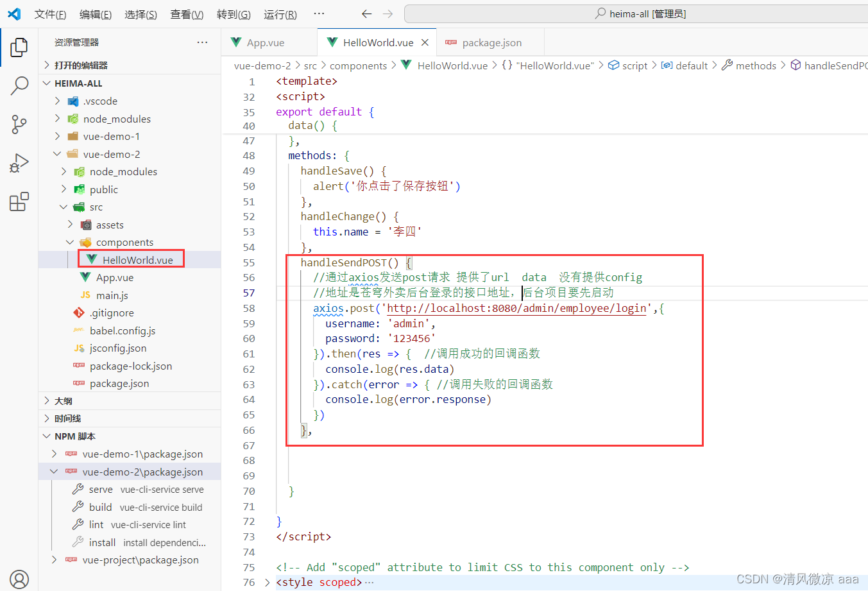Click the localhost login URL link in code
The image size is (868, 591).
coord(516,308)
